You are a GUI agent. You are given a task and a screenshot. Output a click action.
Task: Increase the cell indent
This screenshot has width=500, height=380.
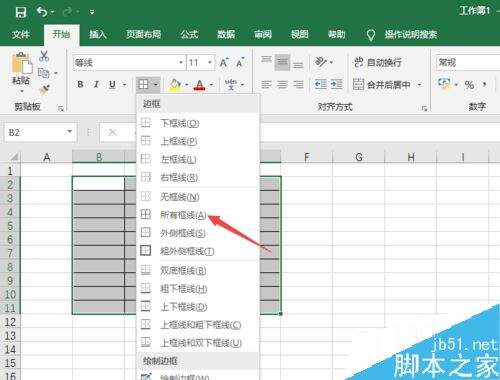tap(337, 85)
